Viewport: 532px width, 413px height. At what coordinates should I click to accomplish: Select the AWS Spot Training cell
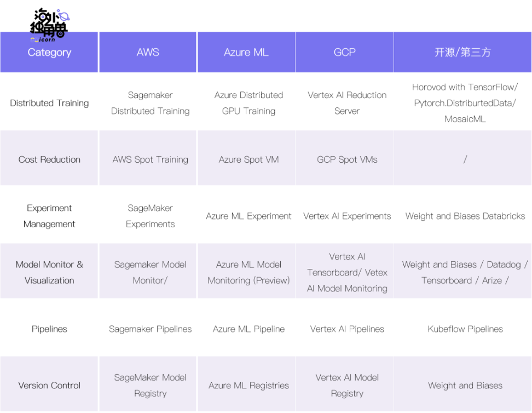[150, 160]
